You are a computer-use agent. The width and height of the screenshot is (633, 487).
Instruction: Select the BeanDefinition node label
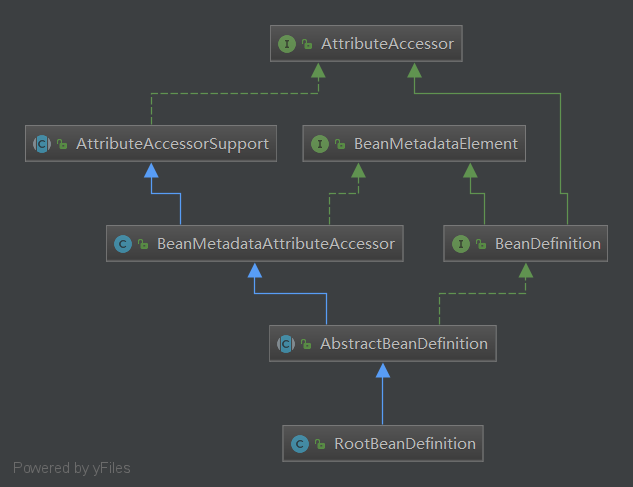tap(547, 243)
